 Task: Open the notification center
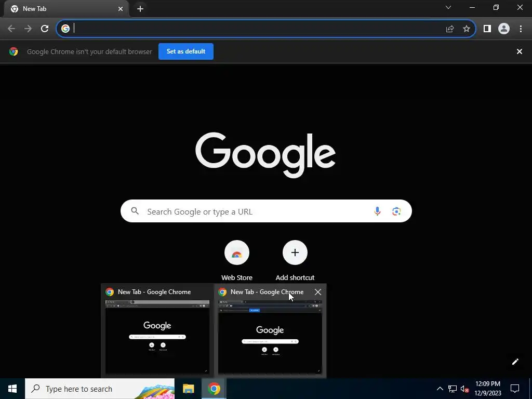pos(515,389)
